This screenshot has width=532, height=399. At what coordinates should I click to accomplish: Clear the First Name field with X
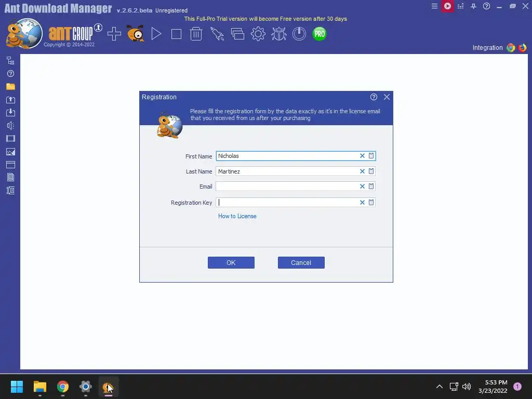coord(362,156)
